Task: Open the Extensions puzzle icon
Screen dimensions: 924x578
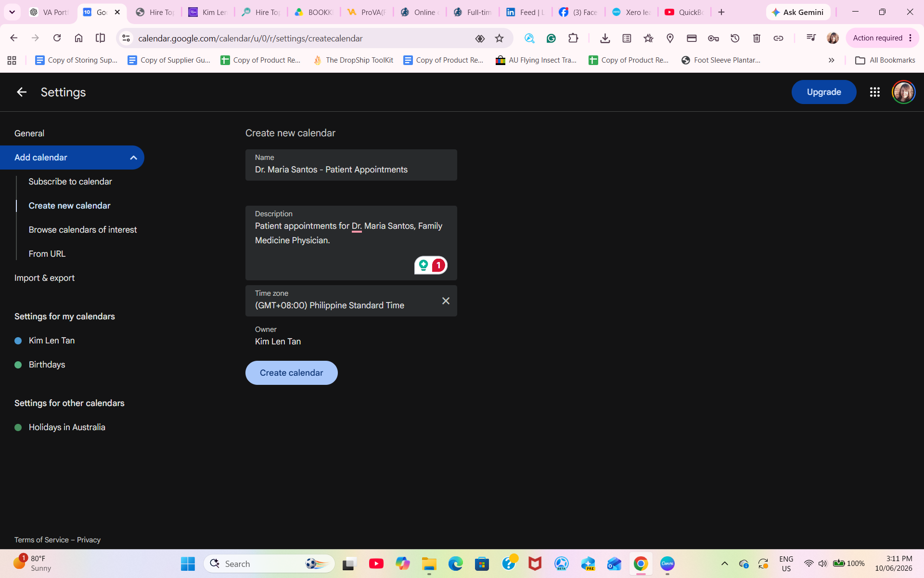Action: tap(573, 38)
